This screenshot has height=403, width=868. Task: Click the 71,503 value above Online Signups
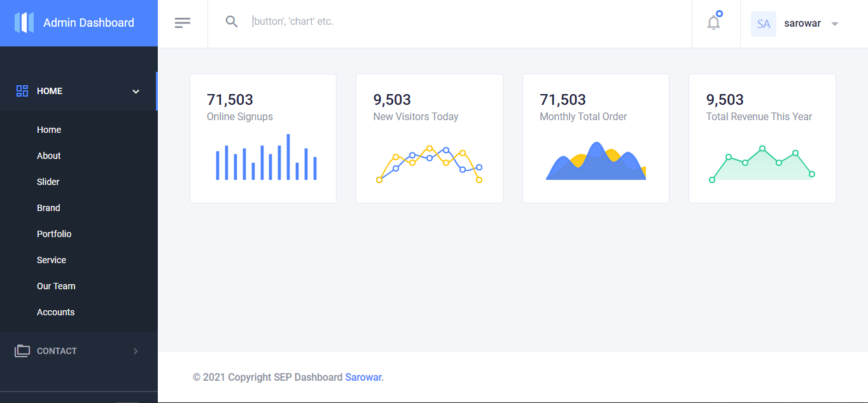230,100
